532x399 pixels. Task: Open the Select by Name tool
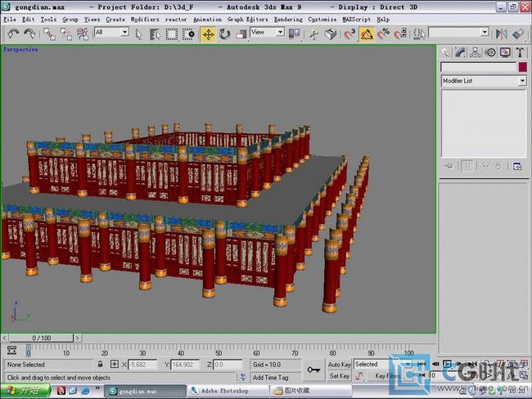155,34
